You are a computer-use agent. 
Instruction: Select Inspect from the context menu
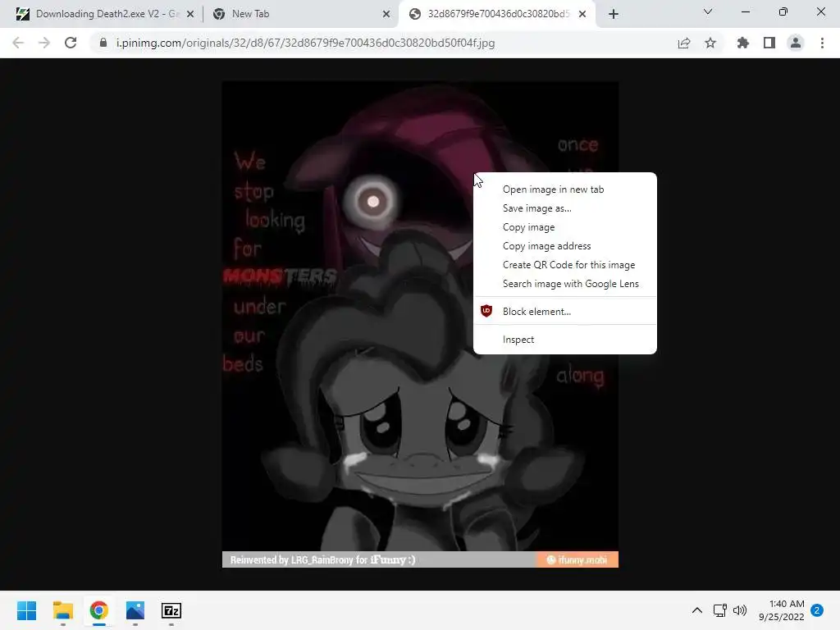tap(564, 339)
